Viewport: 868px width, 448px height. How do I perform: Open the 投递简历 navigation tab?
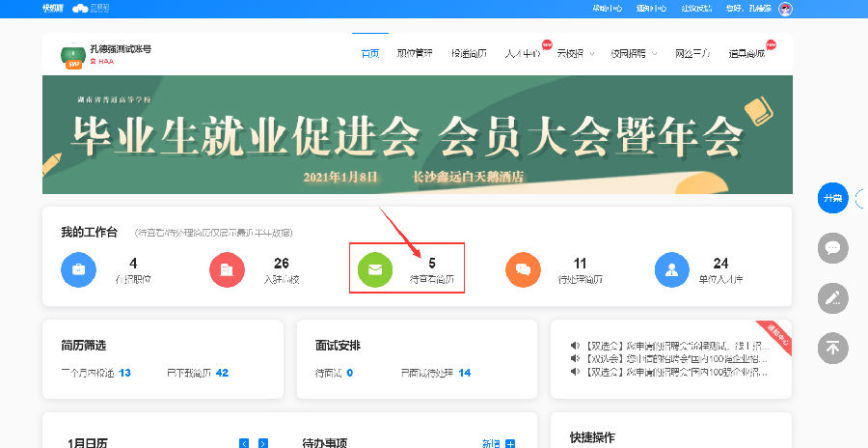pos(469,54)
